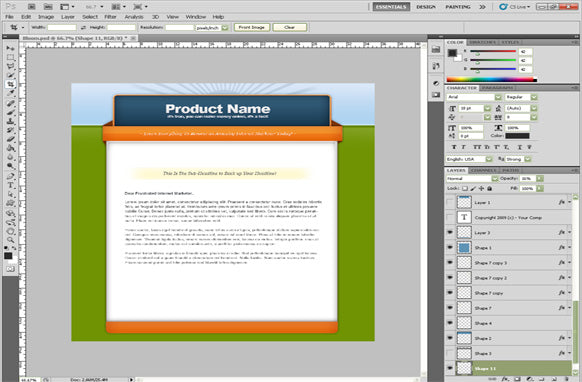Switch to the Channels tab
The width and height of the screenshot is (582, 382).
(484, 170)
